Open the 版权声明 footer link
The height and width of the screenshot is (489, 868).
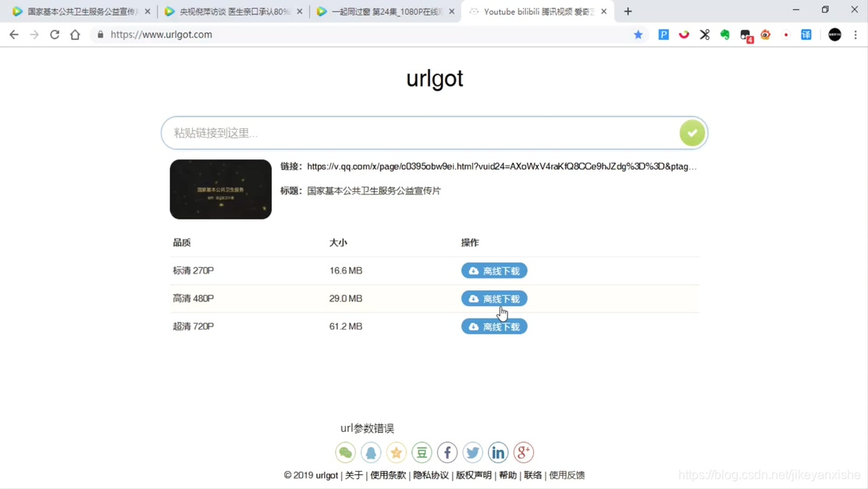[x=474, y=475]
